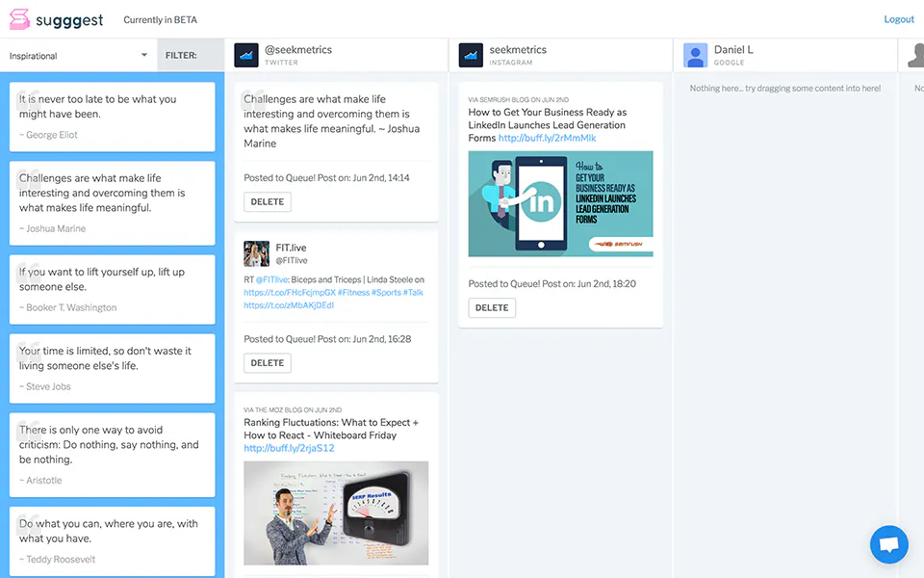Click the seekmetrics Instagram avatar icon
This screenshot has width=924, height=578.
tap(471, 56)
